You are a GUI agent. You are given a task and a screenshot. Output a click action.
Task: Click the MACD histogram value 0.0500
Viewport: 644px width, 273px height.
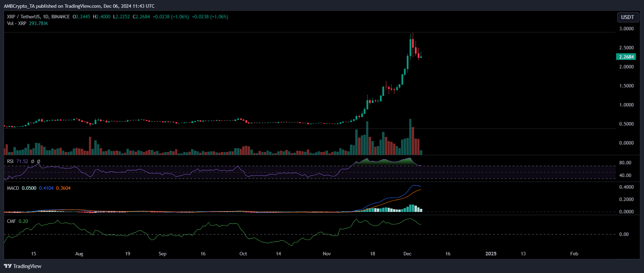[29, 188]
